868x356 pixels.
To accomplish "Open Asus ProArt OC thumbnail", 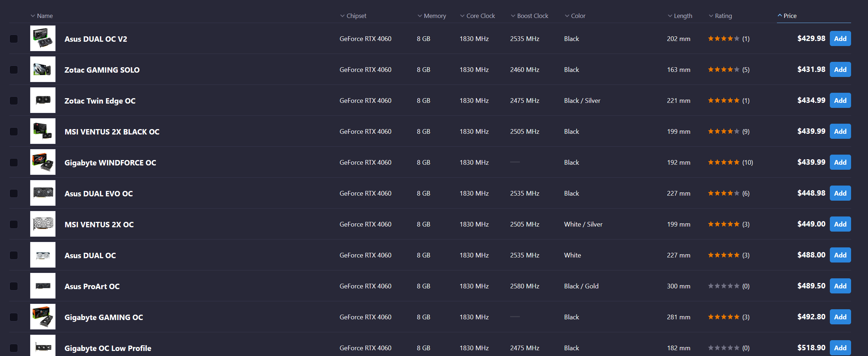I will click(x=43, y=286).
